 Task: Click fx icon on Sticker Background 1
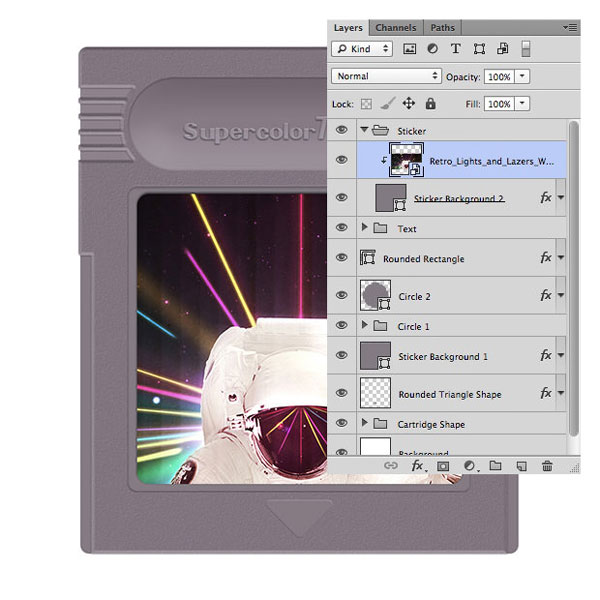[546, 355]
